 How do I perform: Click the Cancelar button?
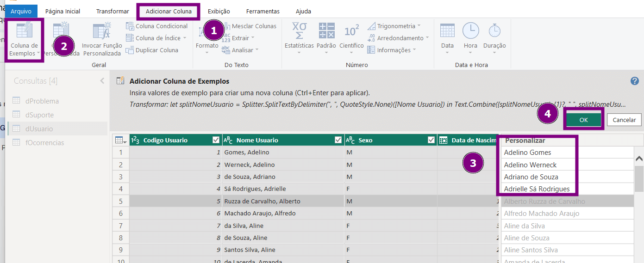(x=624, y=120)
